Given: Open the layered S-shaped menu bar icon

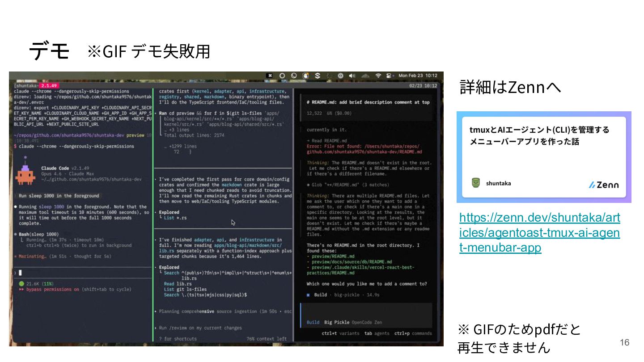Looking at the screenshot, I should 317,76.
